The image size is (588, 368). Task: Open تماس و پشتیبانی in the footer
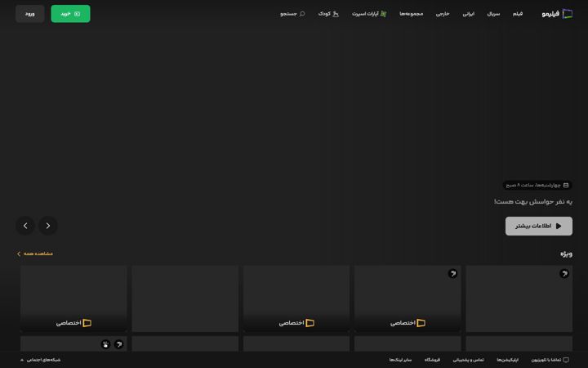tap(468, 360)
